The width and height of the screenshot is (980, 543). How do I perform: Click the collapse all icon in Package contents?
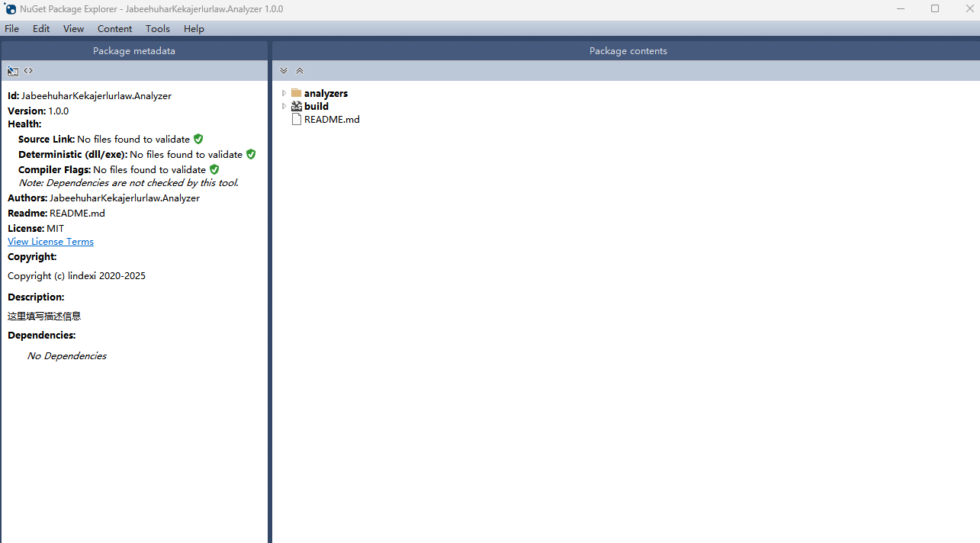point(300,71)
